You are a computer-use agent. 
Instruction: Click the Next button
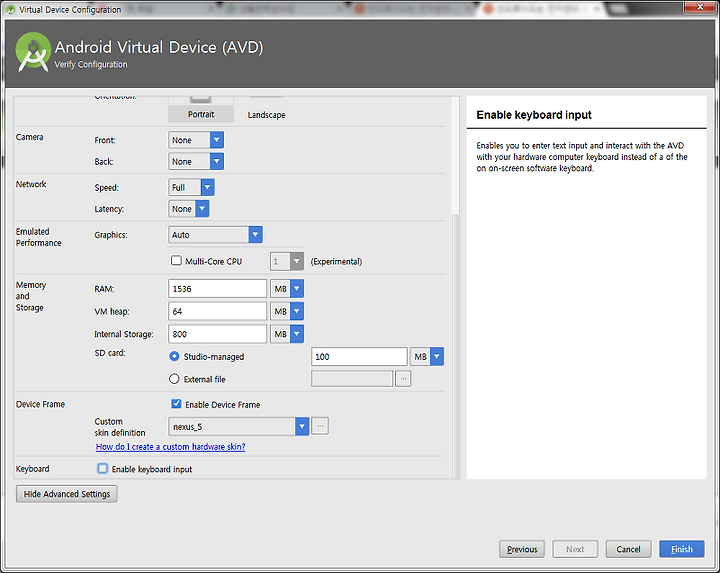coord(575,549)
